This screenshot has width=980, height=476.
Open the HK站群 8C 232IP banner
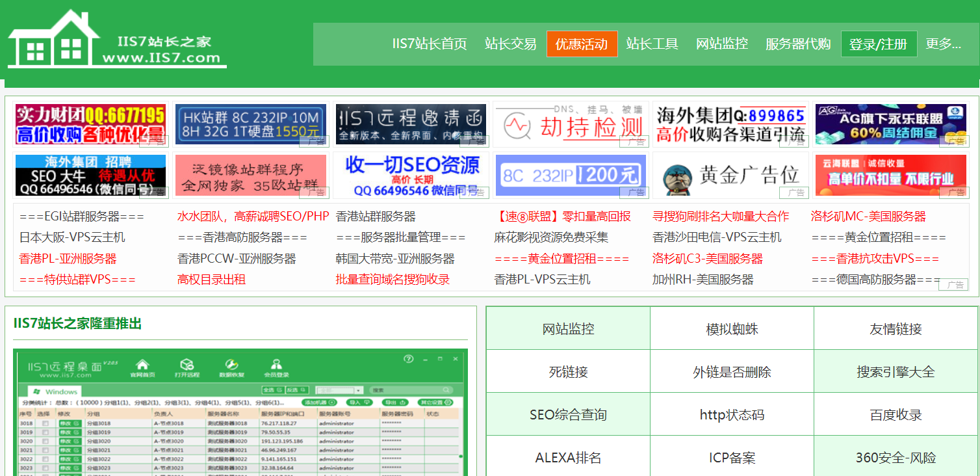coord(250,124)
